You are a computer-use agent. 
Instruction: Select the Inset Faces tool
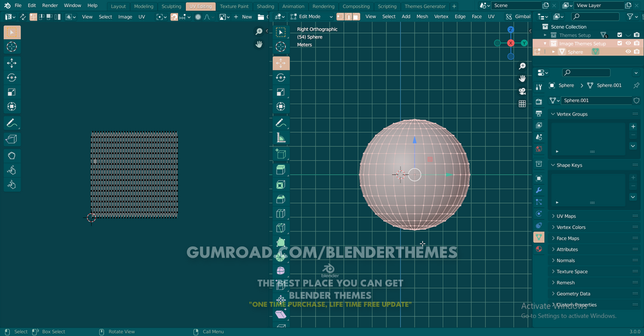(x=281, y=185)
